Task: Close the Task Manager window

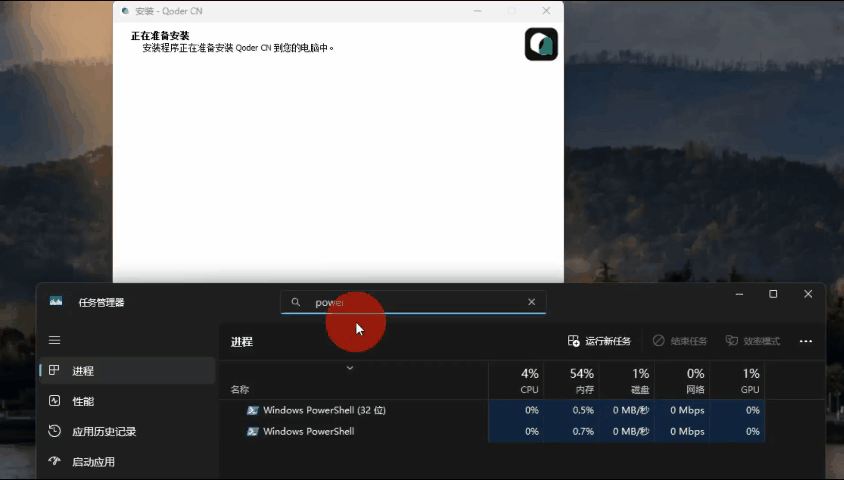Action: tap(808, 294)
